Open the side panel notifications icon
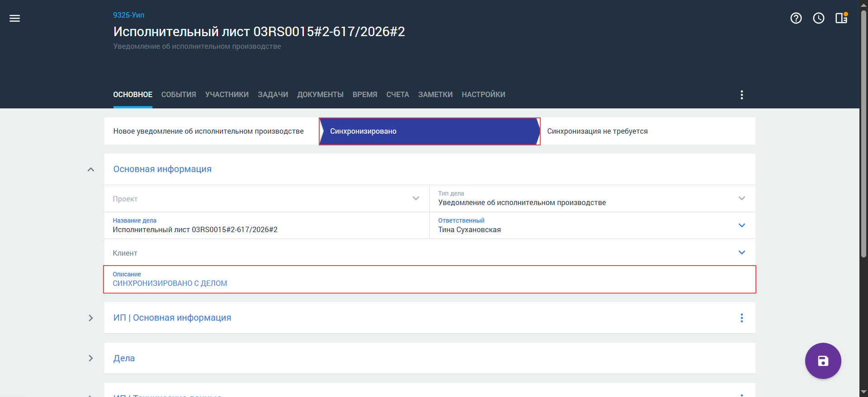 (x=841, y=18)
